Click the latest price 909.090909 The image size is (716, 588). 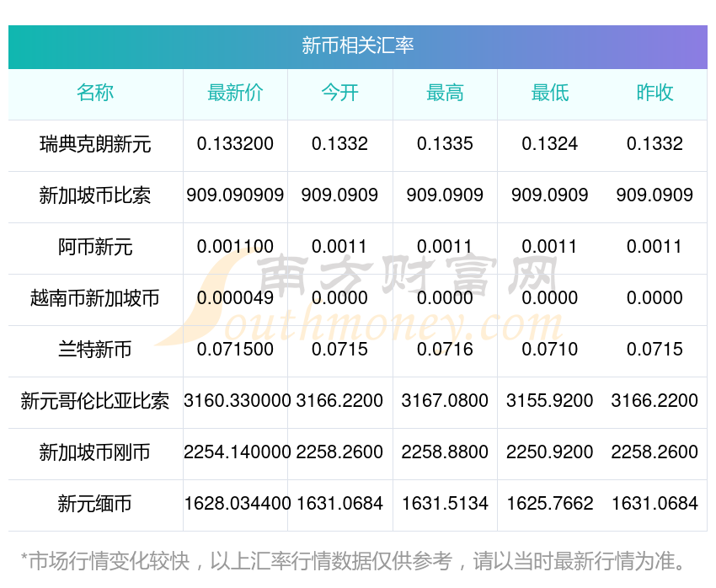click(x=235, y=195)
